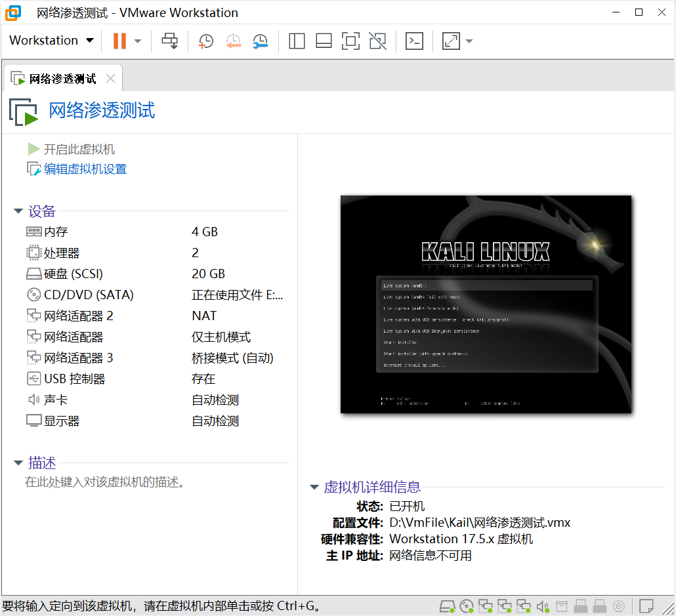Open the power options dropdown arrow beside pause
This screenshot has height=616, width=676.
click(138, 41)
